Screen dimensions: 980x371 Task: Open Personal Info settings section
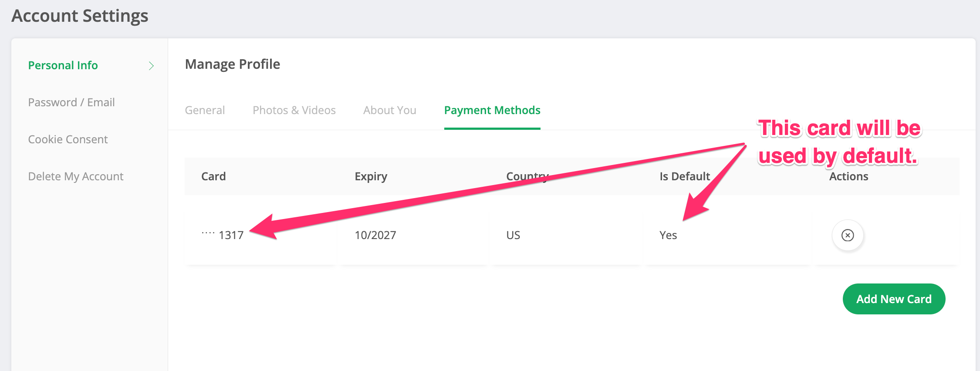click(63, 65)
